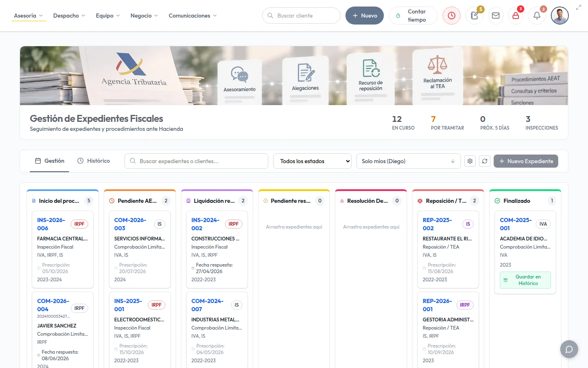Open expediente REP-2026-001
The width and height of the screenshot is (588, 368).
(437, 305)
